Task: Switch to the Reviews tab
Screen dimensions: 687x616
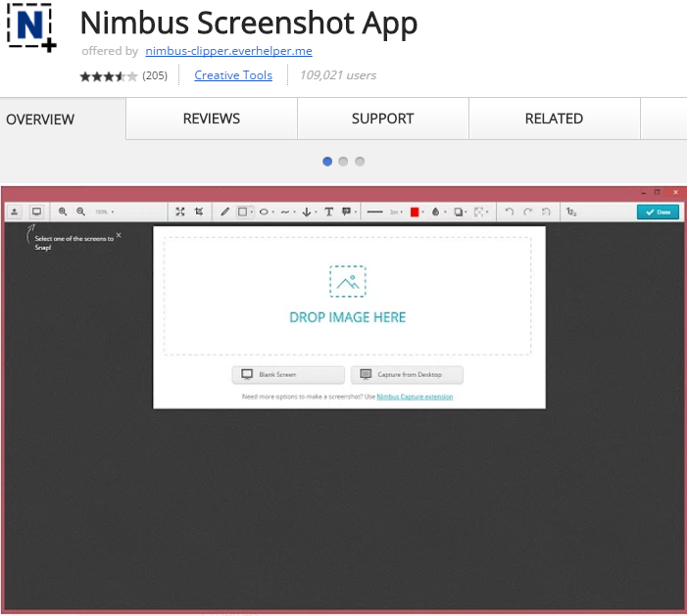Action: (x=211, y=118)
